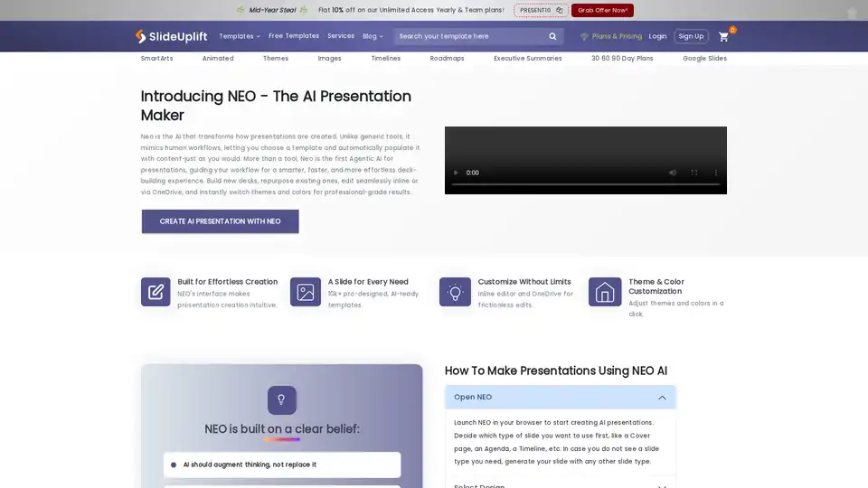This screenshot has height=488, width=868.
Task: Open the Free Templates menu item
Action: [x=294, y=36]
